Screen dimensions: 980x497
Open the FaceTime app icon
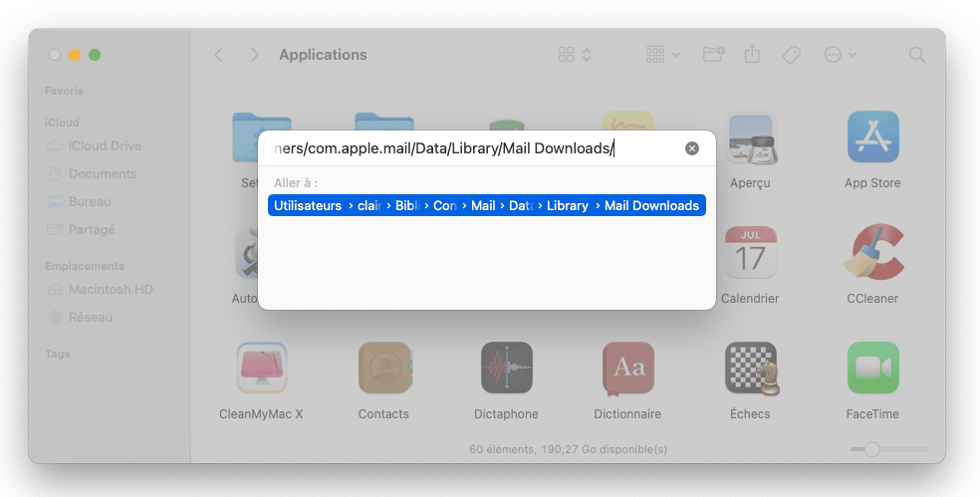(x=872, y=369)
